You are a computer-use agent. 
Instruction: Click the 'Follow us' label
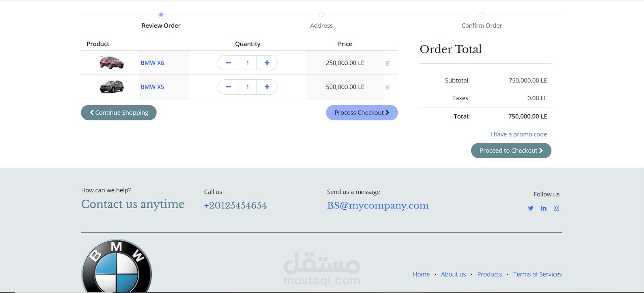click(x=547, y=194)
